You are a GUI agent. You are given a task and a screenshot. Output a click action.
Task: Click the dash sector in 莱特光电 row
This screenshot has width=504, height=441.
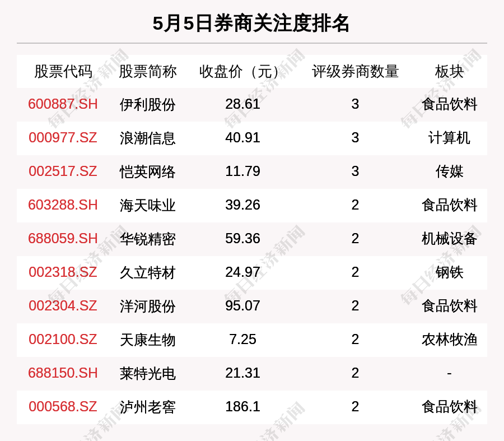[x=449, y=373]
